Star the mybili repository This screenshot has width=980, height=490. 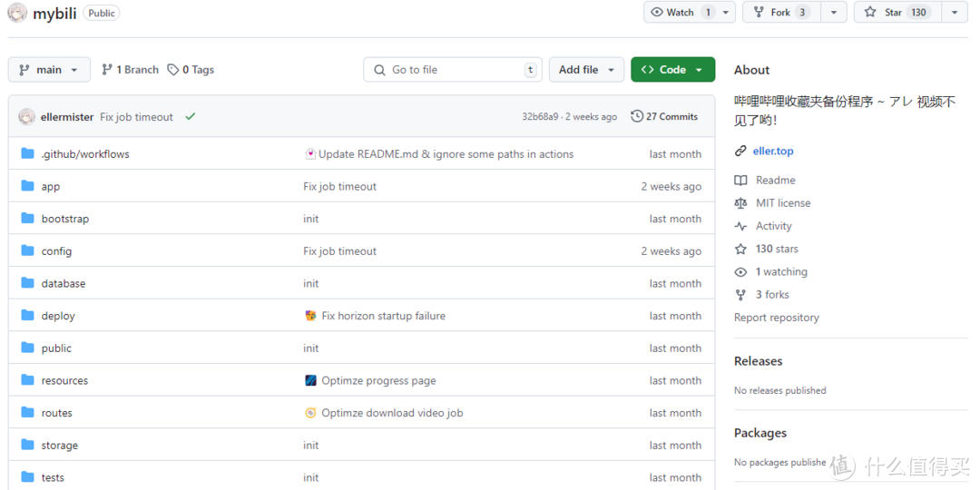click(896, 13)
